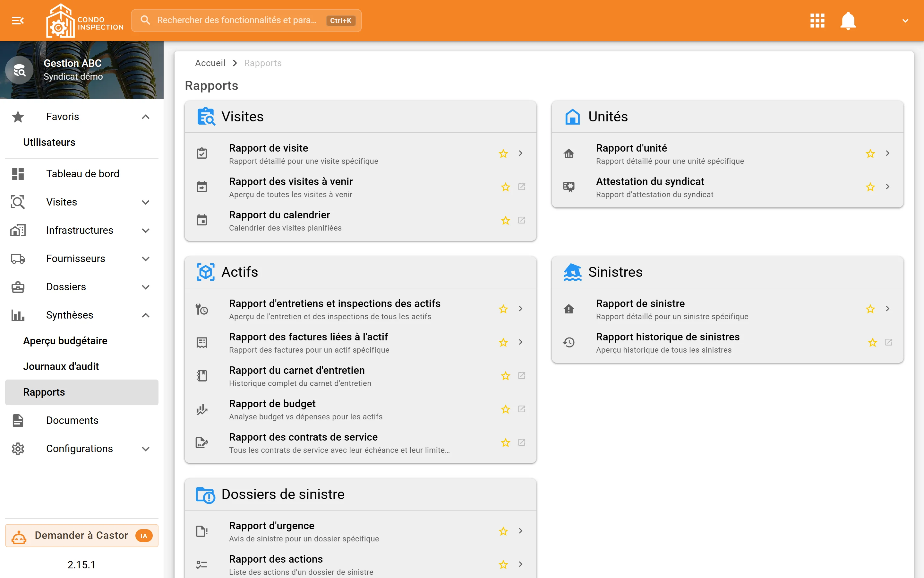This screenshot has height=578, width=924.
Task: Open the apps grid icon in header
Action: point(817,20)
